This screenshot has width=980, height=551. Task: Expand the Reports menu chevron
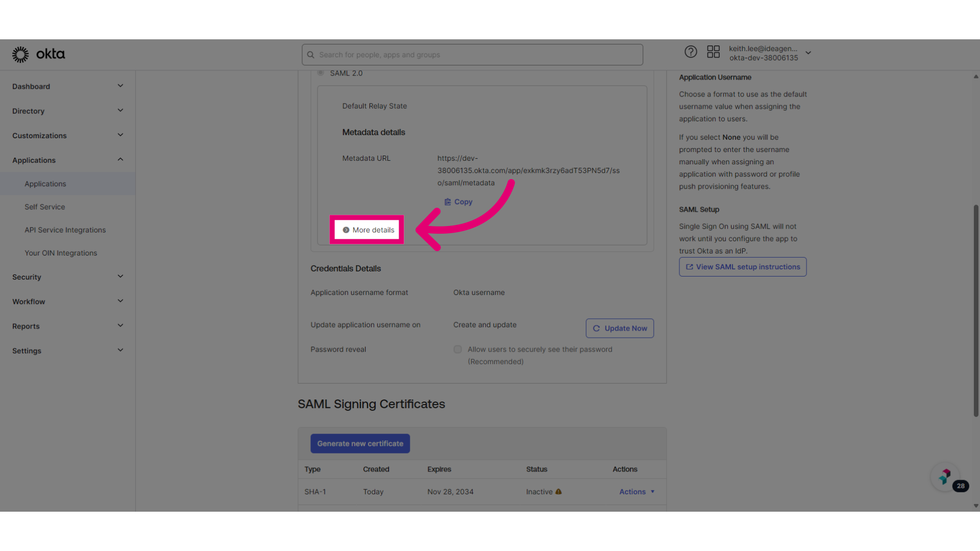[120, 325]
